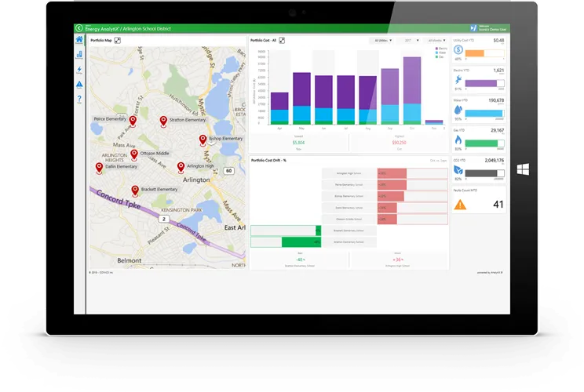Open the All Utilities dropdown
This screenshot has width=584, height=392.
pos(381,40)
